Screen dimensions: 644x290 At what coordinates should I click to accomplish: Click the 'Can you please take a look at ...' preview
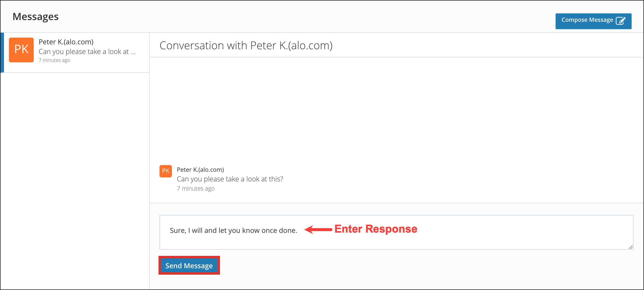tap(87, 51)
